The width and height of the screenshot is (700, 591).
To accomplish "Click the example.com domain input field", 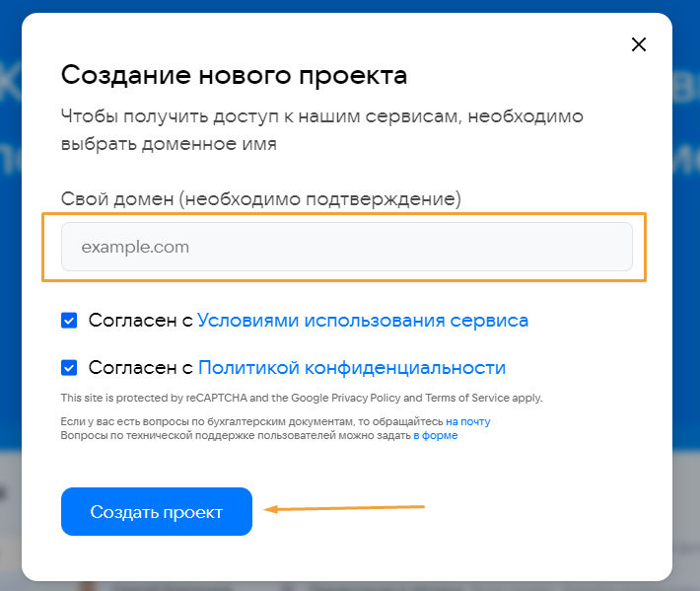I will click(346, 247).
